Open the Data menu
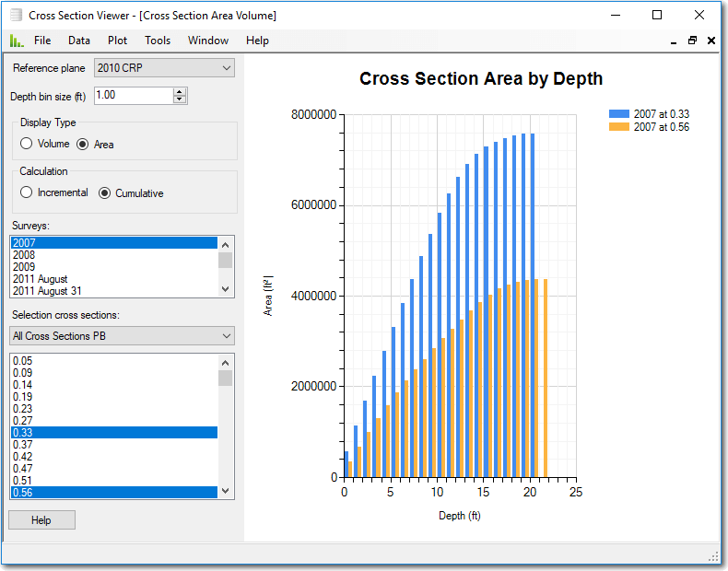Viewport: 728px width, 571px height. (x=79, y=41)
